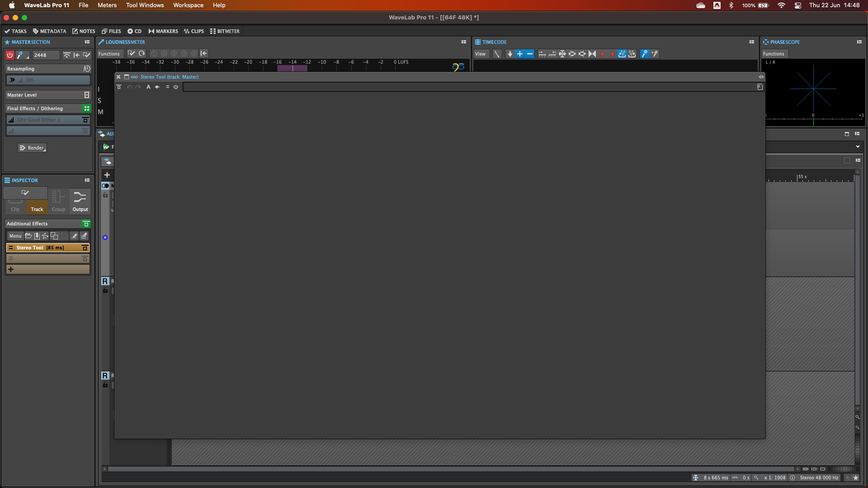
Task: Switch to the BITMETER tab
Action: click(225, 31)
